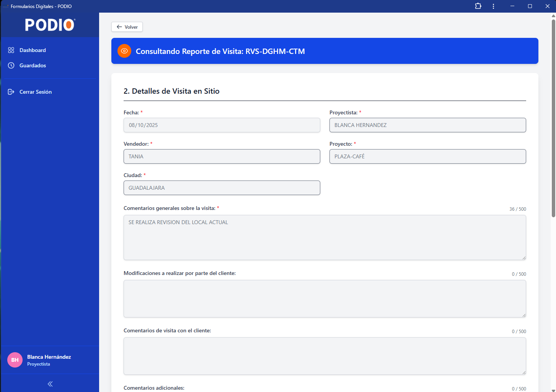Click the 0 / 500 counter for Comentarios de visita
The width and height of the screenshot is (556, 392).
coord(519,332)
